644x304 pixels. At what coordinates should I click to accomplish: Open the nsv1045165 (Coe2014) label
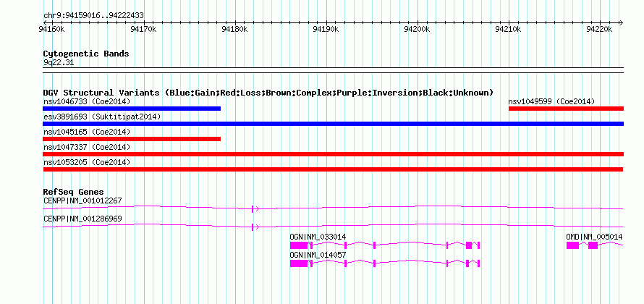[x=87, y=132]
